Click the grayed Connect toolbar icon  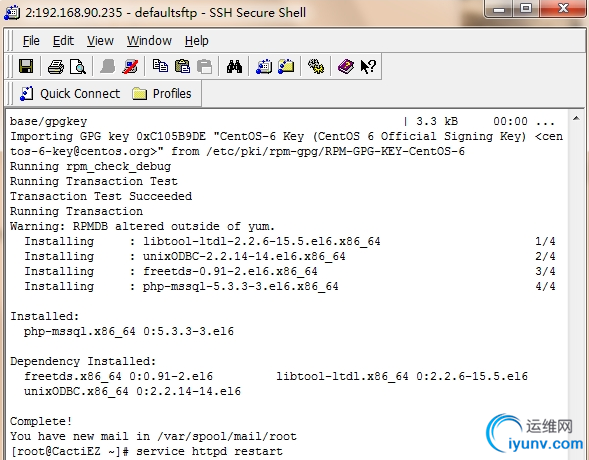coord(107,66)
